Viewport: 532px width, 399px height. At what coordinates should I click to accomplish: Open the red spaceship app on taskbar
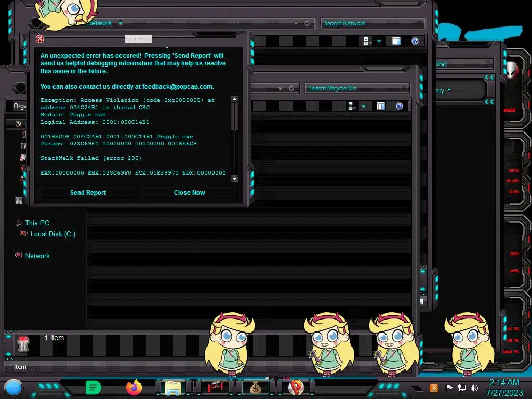pyautogui.click(x=215, y=387)
